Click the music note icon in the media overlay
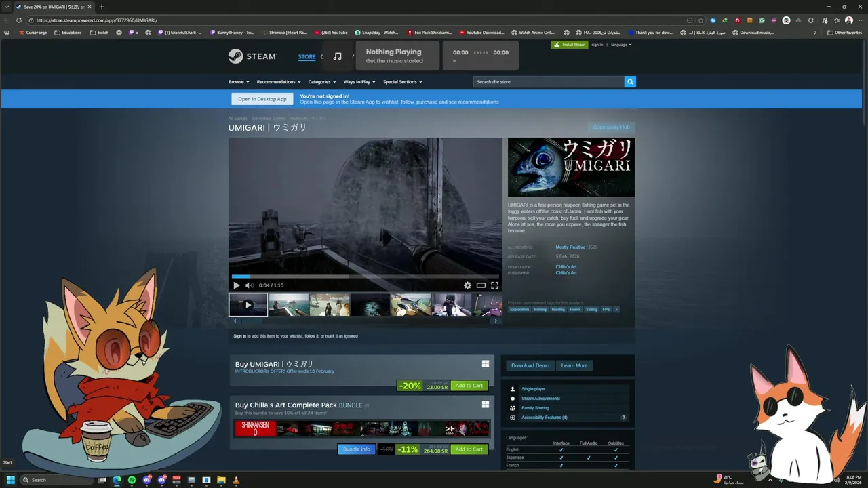Image resolution: width=868 pixels, height=488 pixels. [337, 56]
